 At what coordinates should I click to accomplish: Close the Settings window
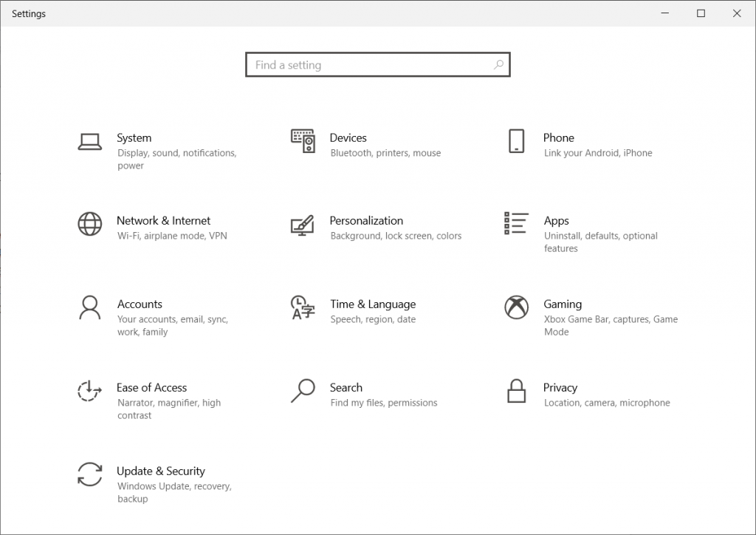737,13
